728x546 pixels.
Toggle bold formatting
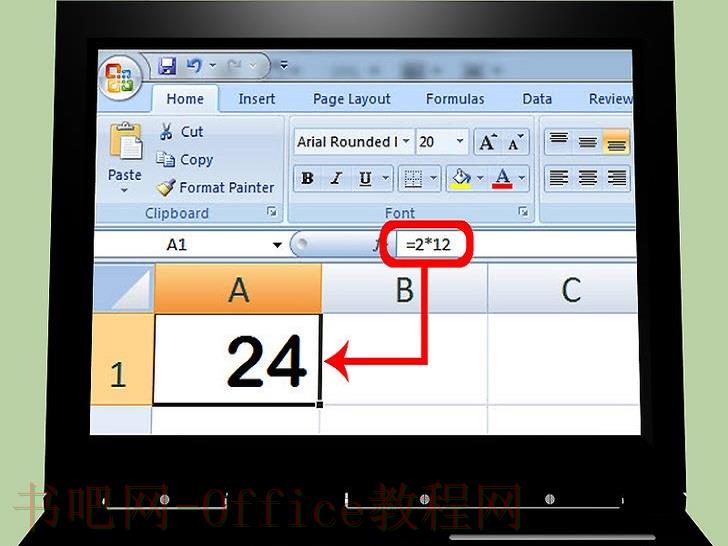[x=307, y=178]
